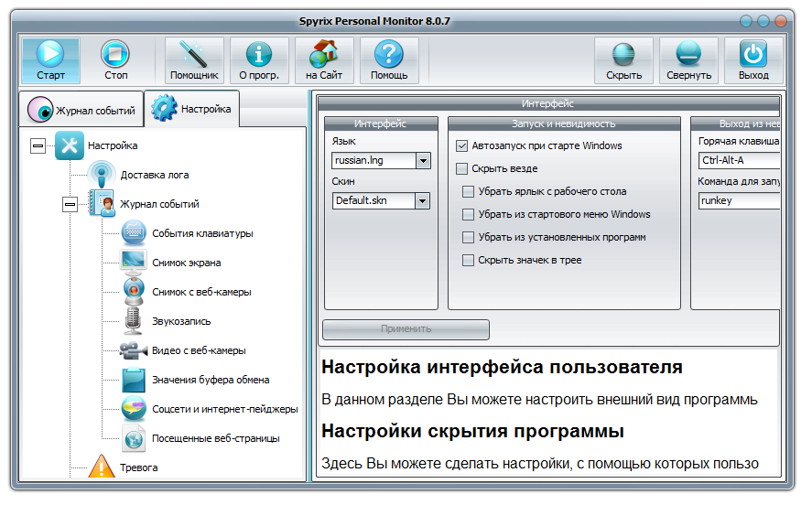
Task: Open the Язык russian.lng dropdown arrow
Action: [423, 161]
